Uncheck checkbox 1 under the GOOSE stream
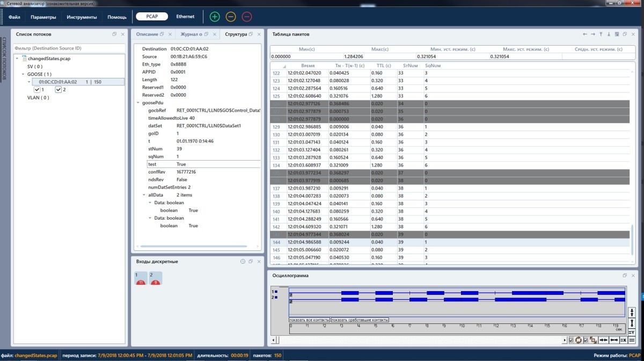 coord(37,90)
